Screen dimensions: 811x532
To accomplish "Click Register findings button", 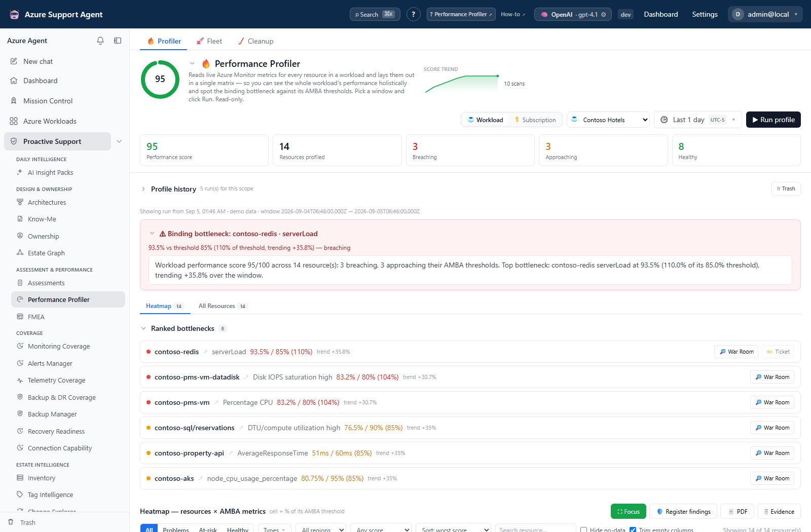I will click(x=683, y=511).
